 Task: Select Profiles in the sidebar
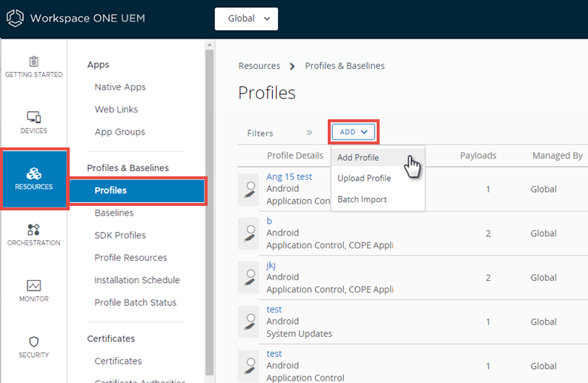[137, 190]
